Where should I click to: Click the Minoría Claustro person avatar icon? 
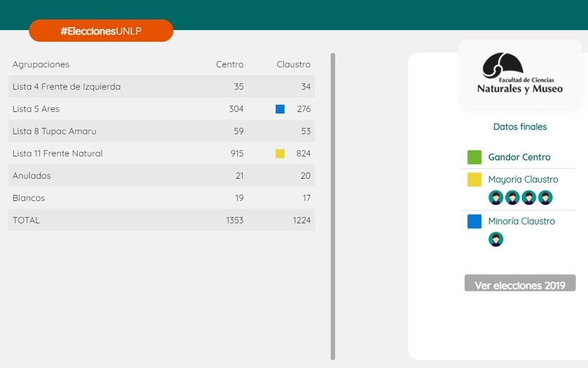[496, 239]
